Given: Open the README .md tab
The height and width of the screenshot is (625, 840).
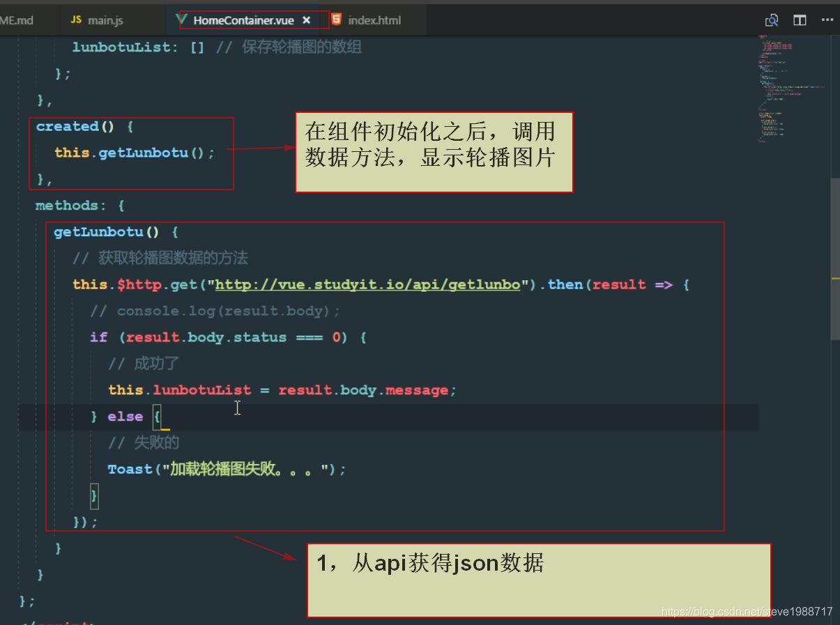Looking at the screenshot, I should pos(17,20).
